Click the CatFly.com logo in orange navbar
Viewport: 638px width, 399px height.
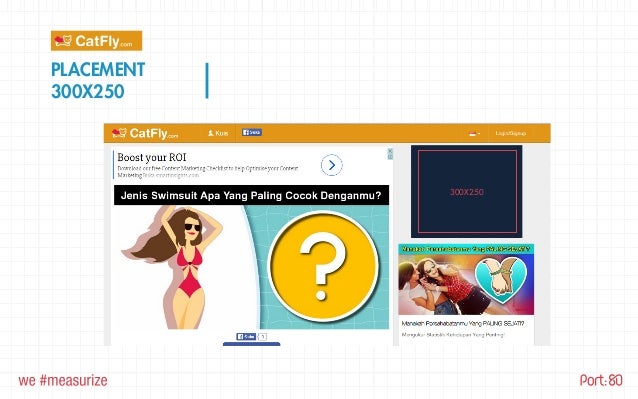[x=145, y=133]
